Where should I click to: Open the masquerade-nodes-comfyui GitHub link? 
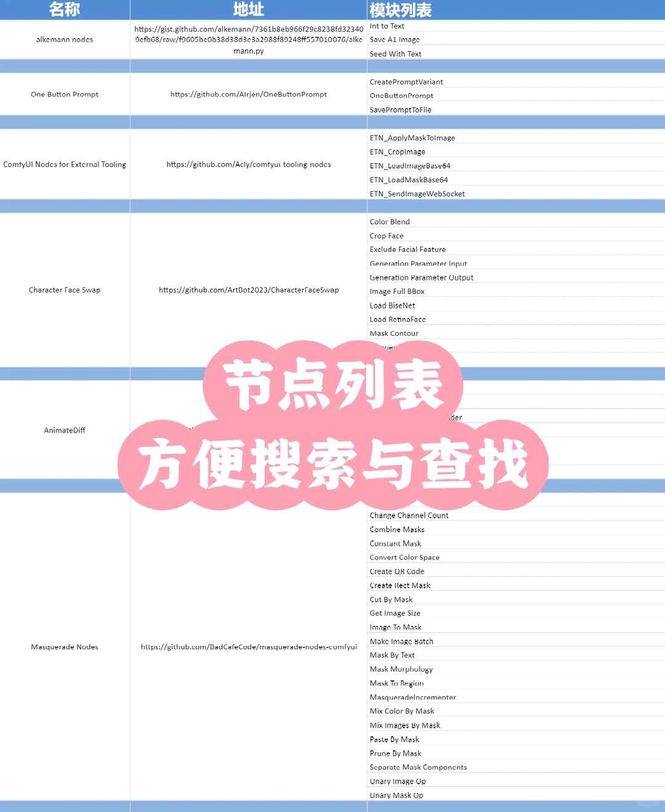pos(248,647)
